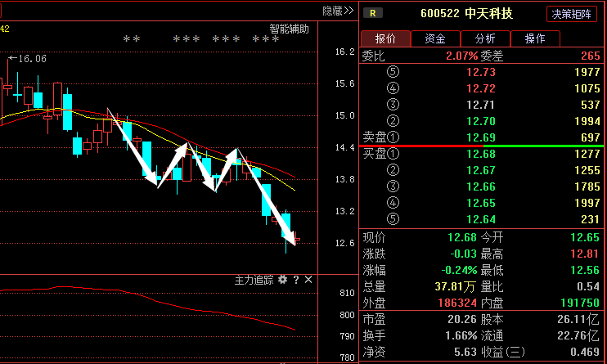Click the 净资 value 5.63

click(465, 352)
